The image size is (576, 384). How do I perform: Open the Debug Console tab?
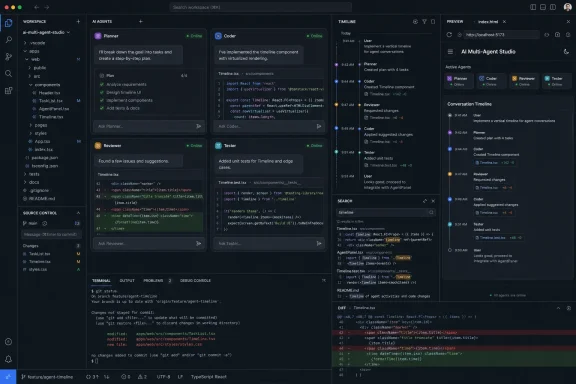(x=195, y=280)
